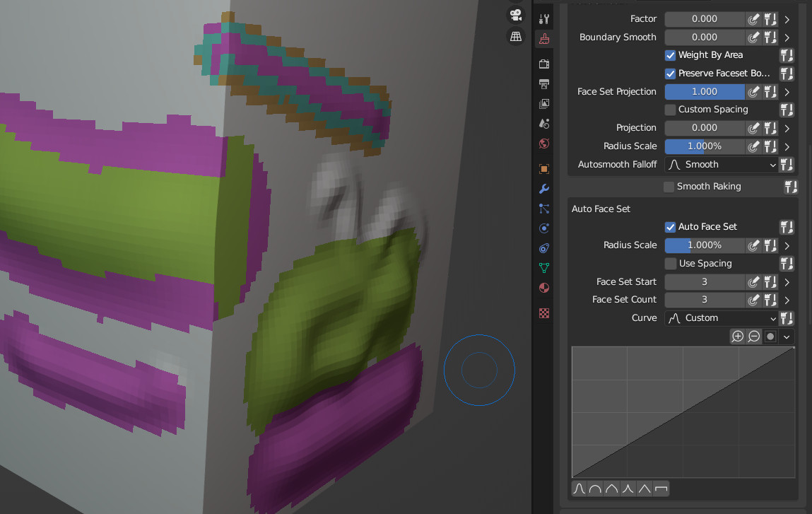Click Radius Scale slider under Auto Face Set
Image resolution: width=812 pixels, height=514 pixels.
pyautogui.click(x=705, y=245)
